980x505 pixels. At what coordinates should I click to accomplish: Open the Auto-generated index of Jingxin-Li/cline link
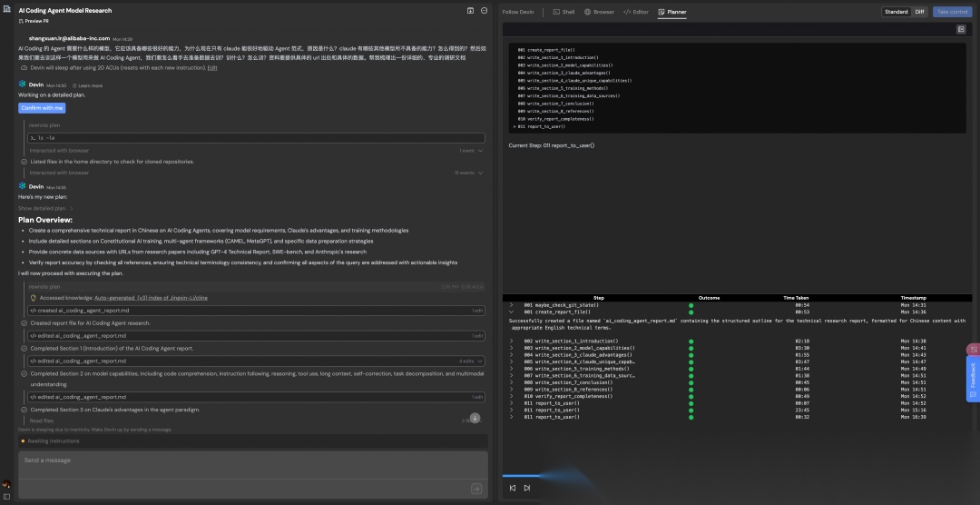(x=151, y=298)
